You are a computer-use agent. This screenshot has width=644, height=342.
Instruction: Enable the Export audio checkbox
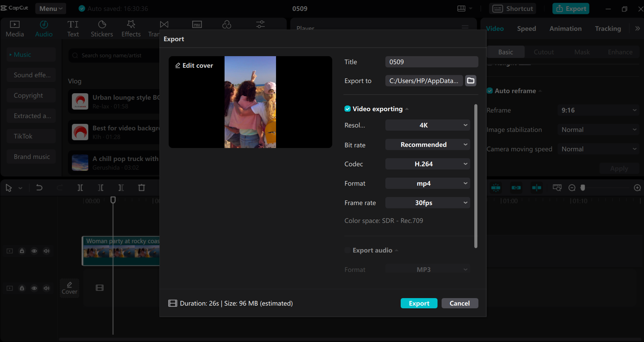[x=347, y=250]
